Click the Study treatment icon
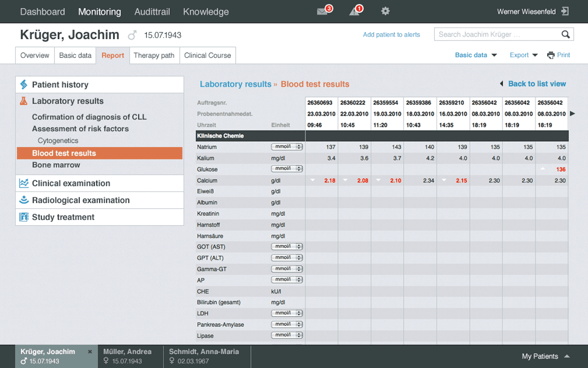588x368 pixels. click(x=23, y=217)
